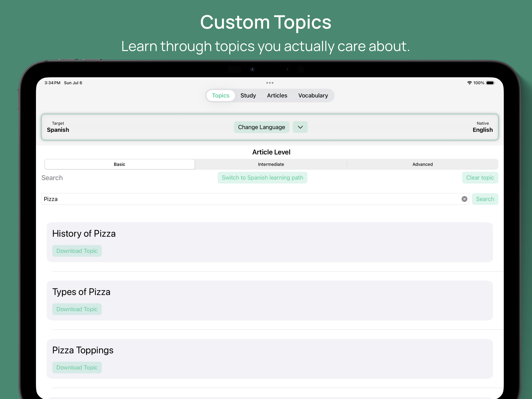Click the battery indicator
This screenshot has height=399, width=532.
click(491, 83)
